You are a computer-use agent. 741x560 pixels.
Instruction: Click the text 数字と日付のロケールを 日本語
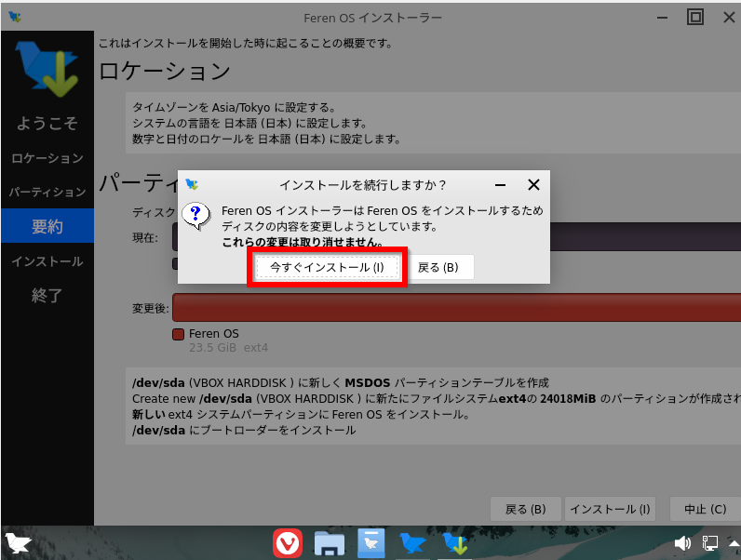266,140
